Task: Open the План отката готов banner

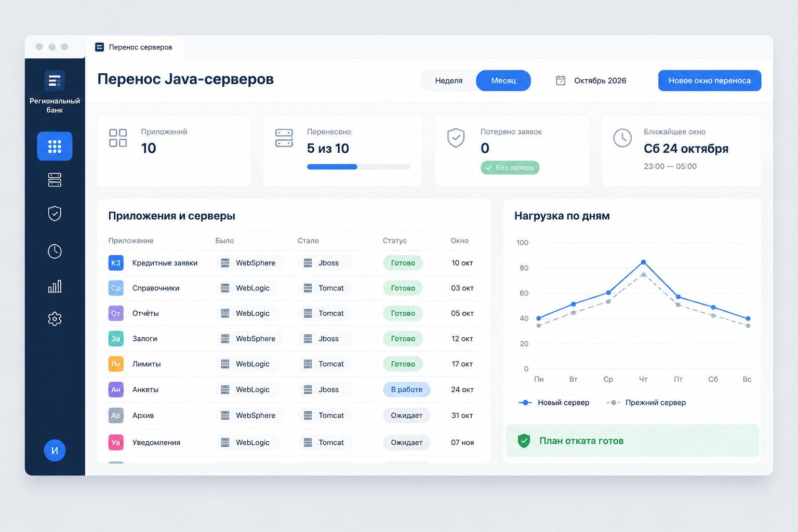Action: 632,441
